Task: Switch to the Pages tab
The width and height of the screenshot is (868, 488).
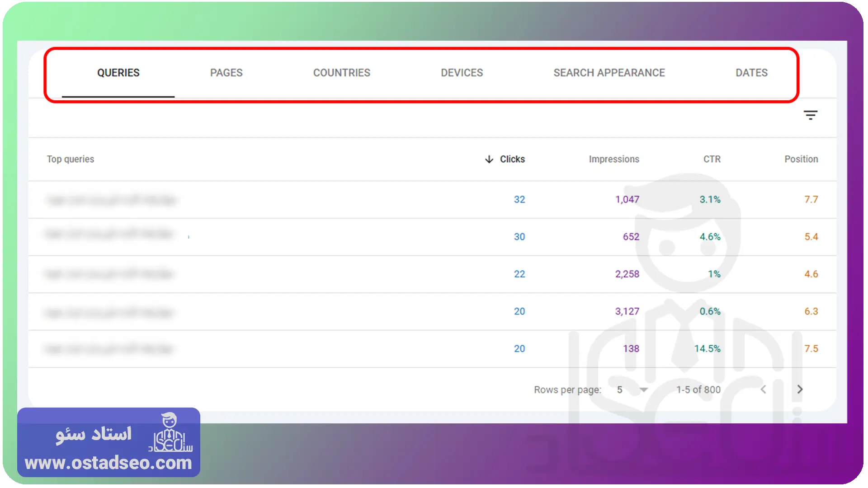Action: coord(226,73)
